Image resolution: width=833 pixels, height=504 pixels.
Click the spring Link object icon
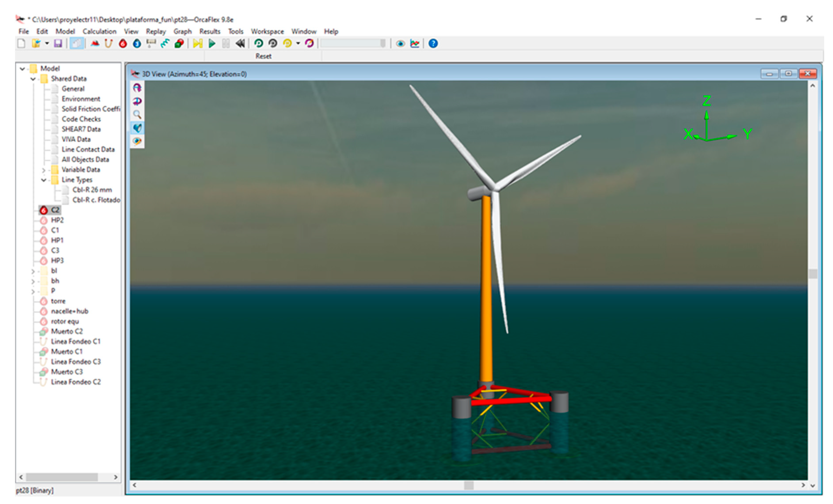(x=165, y=44)
